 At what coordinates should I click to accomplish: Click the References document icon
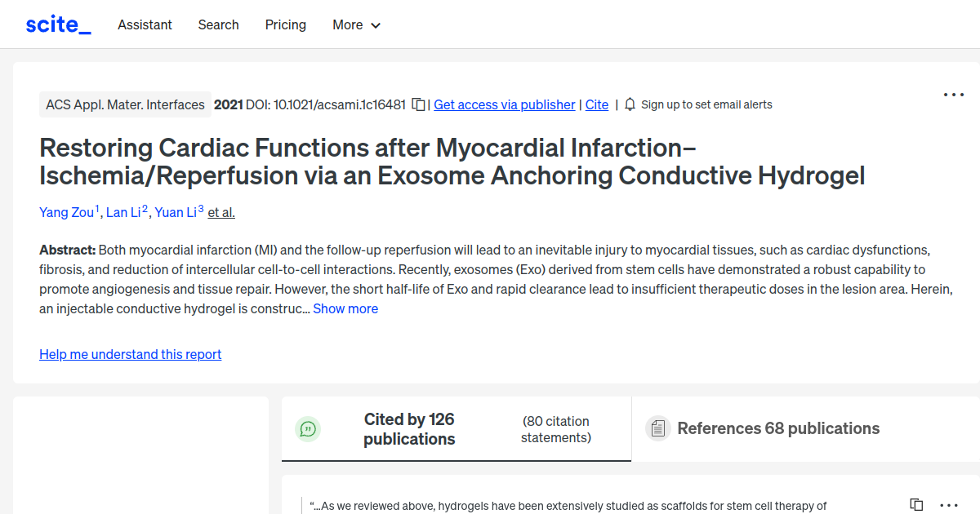[657, 428]
